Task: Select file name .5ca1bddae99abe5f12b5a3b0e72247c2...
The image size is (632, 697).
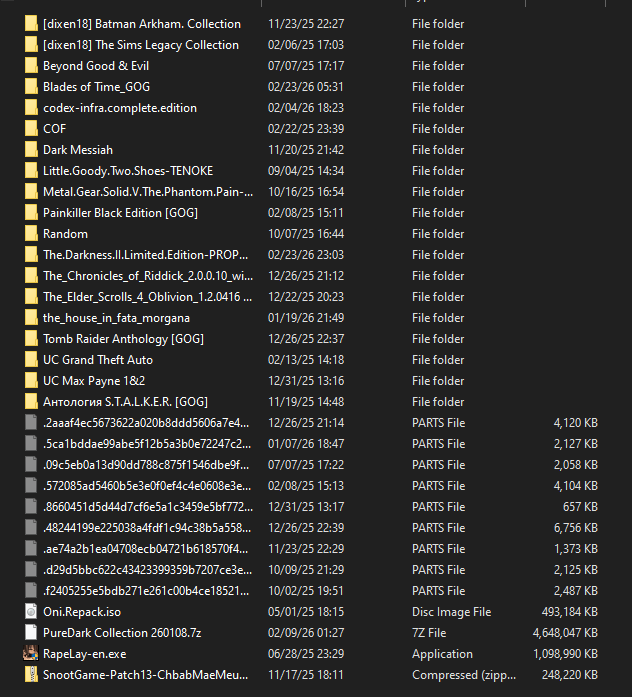Action: click(147, 444)
